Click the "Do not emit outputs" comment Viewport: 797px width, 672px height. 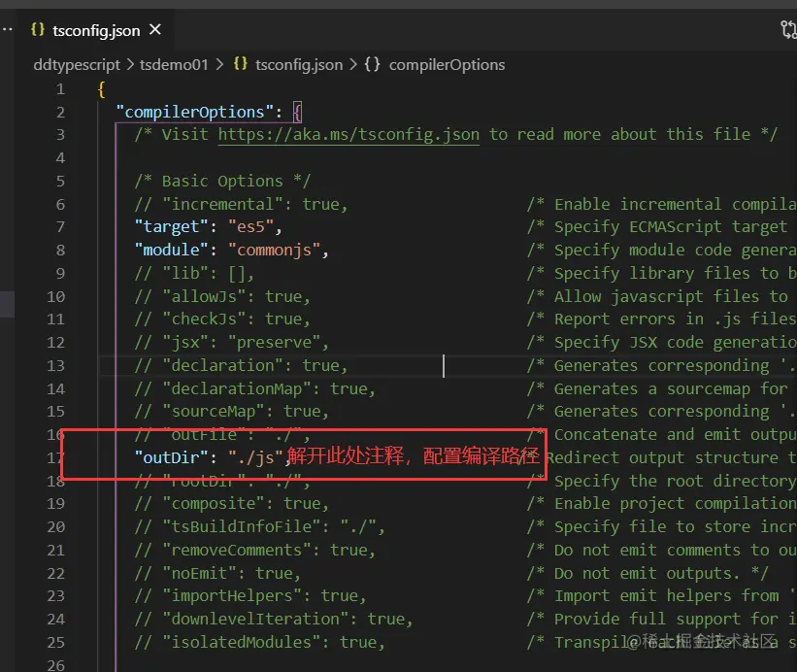pos(648,573)
